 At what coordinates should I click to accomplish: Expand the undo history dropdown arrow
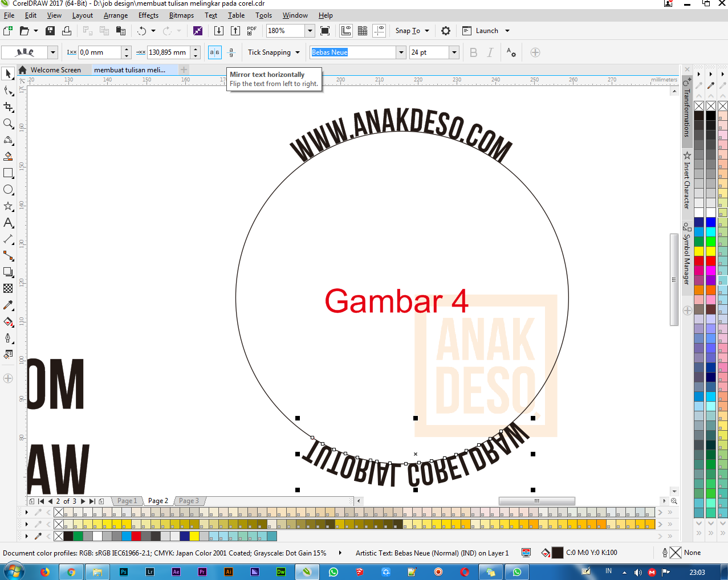pyautogui.click(x=153, y=31)
